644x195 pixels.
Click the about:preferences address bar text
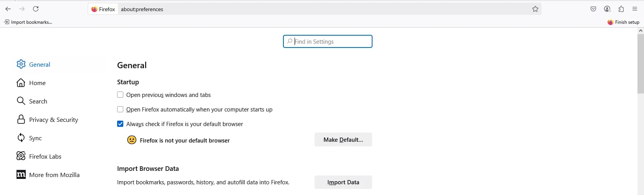coord(142,9)
